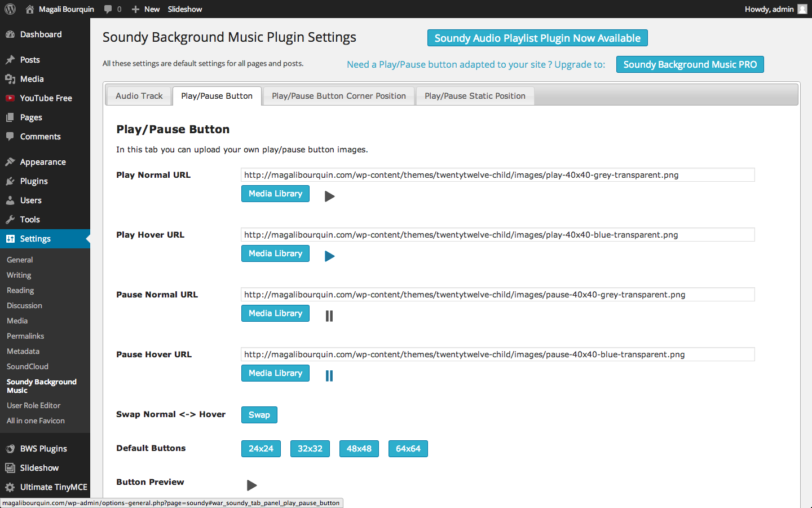Click the Swap button
This screenshot has height=508, width=812.
pyautogui.click(x=259, y=415)
